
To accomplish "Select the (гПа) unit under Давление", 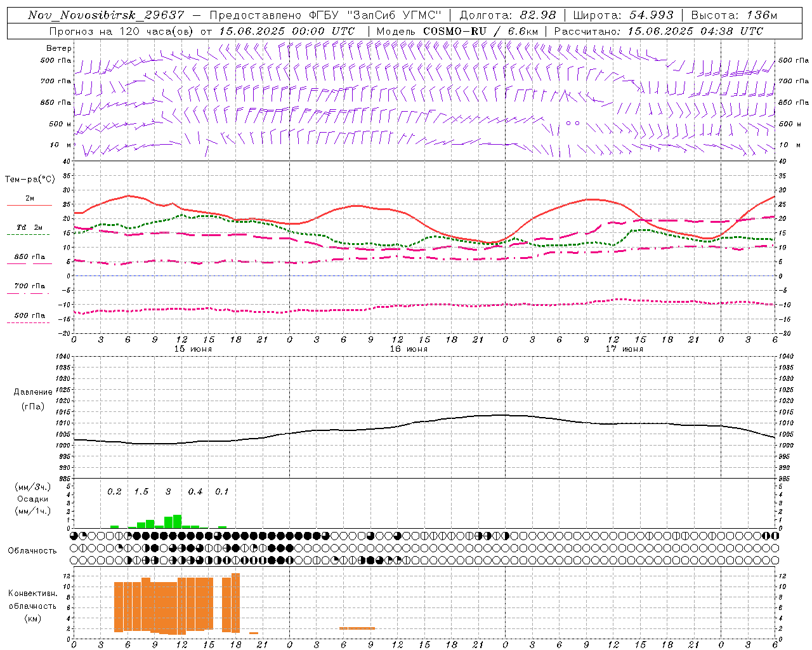I will 33,406.
